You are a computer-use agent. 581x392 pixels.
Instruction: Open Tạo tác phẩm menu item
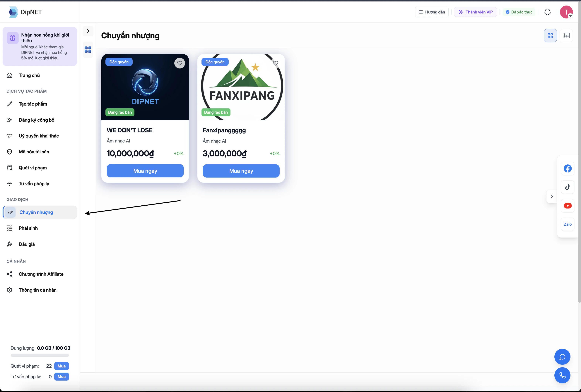40,104
